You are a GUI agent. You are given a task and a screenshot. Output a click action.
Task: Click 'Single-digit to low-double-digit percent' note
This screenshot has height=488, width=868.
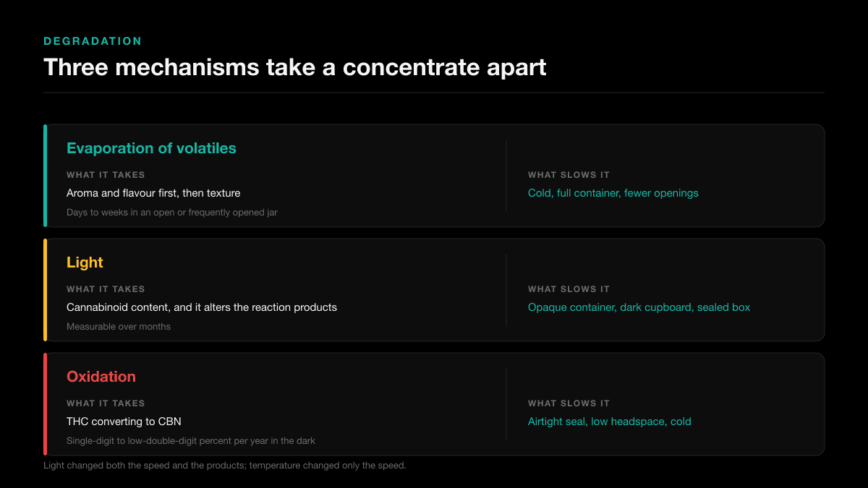click(x=191, y=441)
